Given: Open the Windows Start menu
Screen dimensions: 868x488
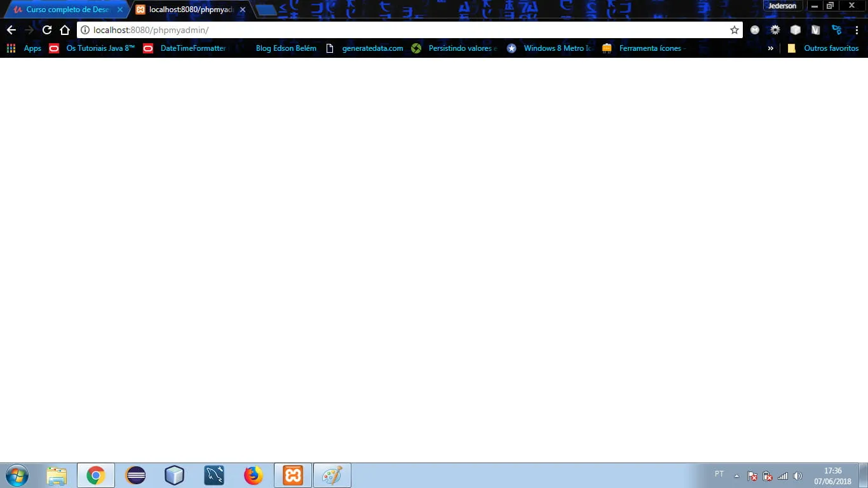Looking at the screenshot, I should click(x=17, y=475).
